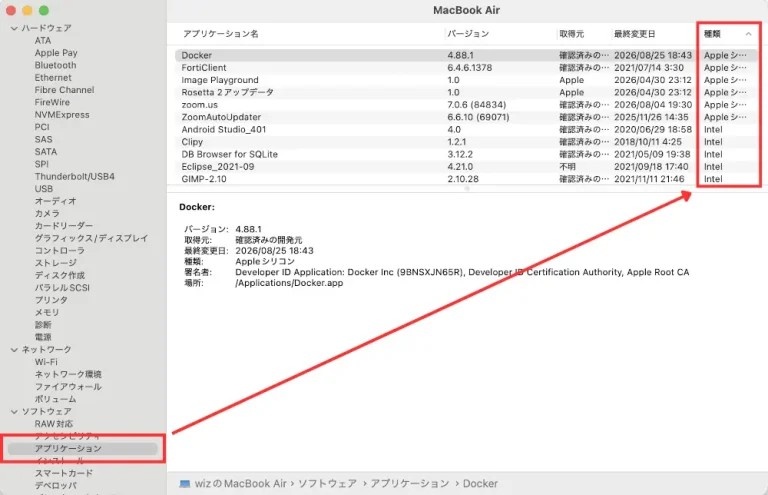Collapse the ネットワーク section chevron
Viewport: 768px width, 495px height.
click(14, 350)
